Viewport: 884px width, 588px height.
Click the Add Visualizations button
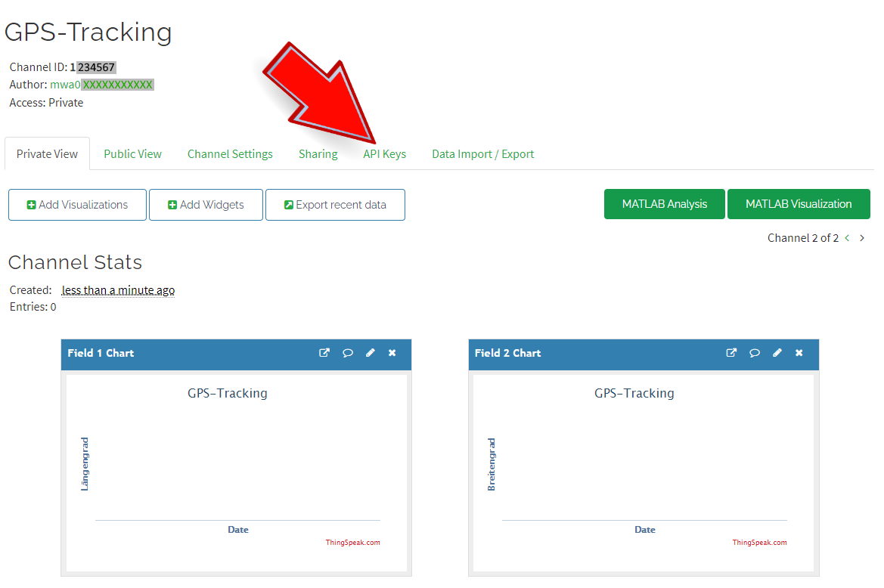point(77,205)
